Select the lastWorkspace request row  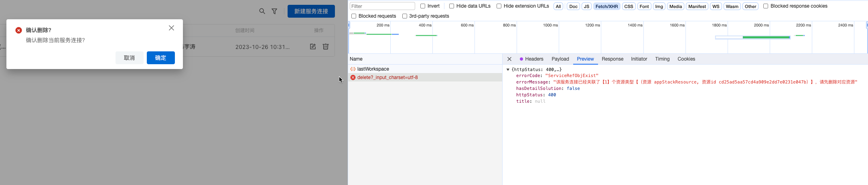pyautogui.click(x=425, y=69)
